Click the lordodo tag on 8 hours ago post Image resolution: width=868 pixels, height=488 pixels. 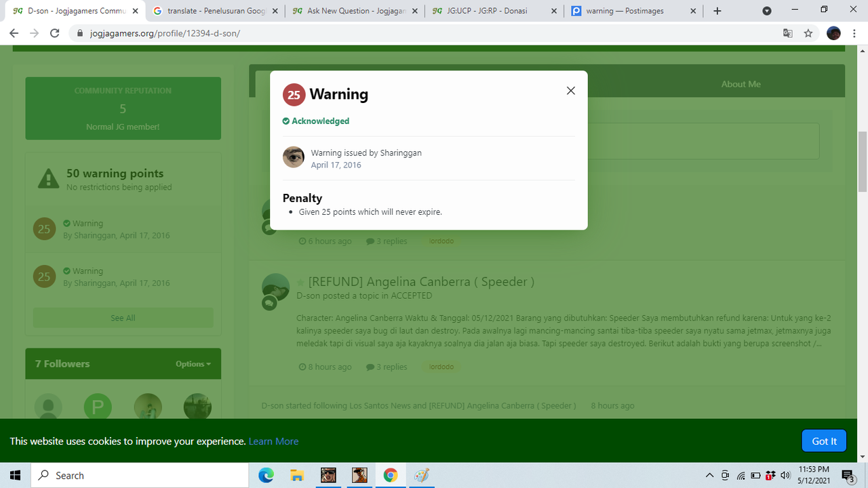point(441,367)
